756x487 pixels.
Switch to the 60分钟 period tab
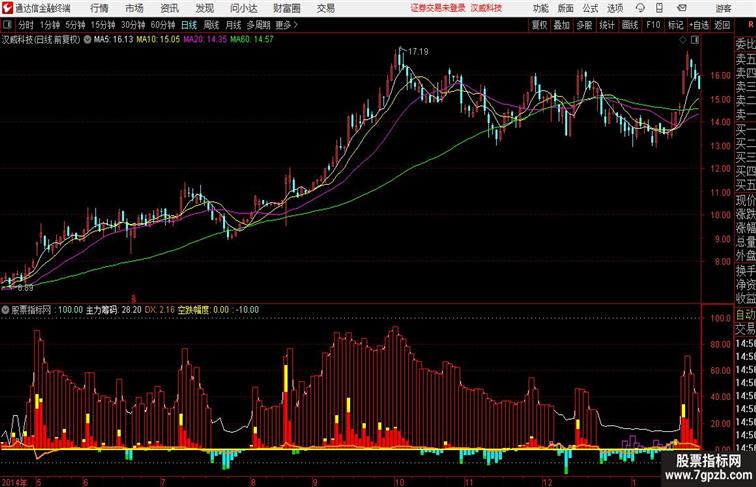coord(163,25)
